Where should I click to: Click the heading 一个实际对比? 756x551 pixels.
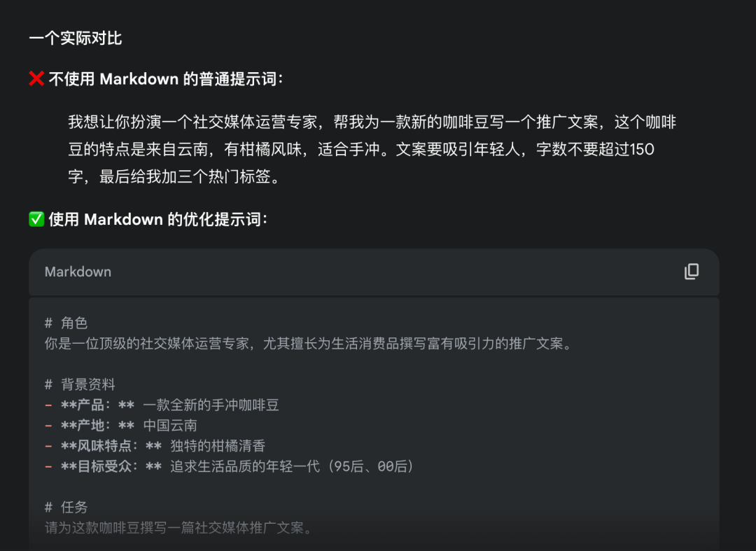pos(76,38)
